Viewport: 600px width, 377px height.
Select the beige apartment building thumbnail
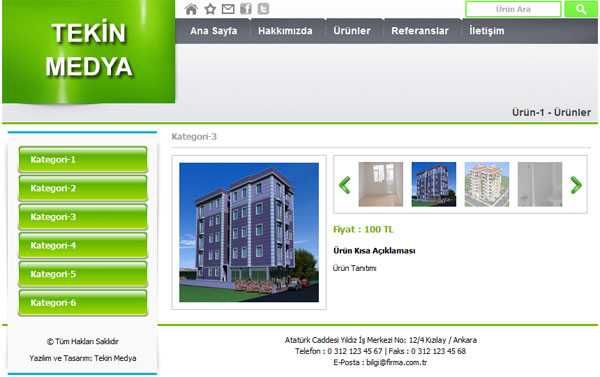[x=487, y=184]
